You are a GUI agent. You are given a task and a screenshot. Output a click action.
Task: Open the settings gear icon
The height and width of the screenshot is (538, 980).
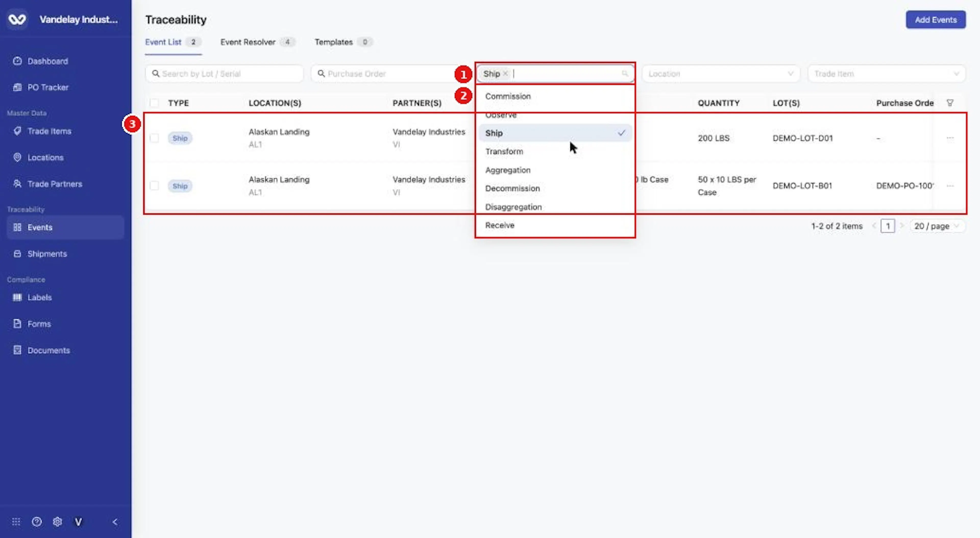pyautogui.click(x=57, y=522)
